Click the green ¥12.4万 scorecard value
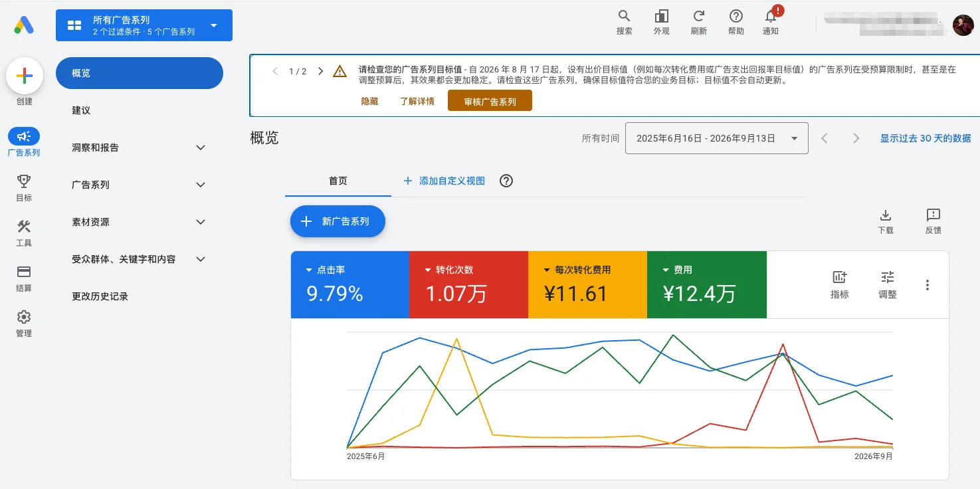This screenshot has width=980, height=489. (700, 293)
